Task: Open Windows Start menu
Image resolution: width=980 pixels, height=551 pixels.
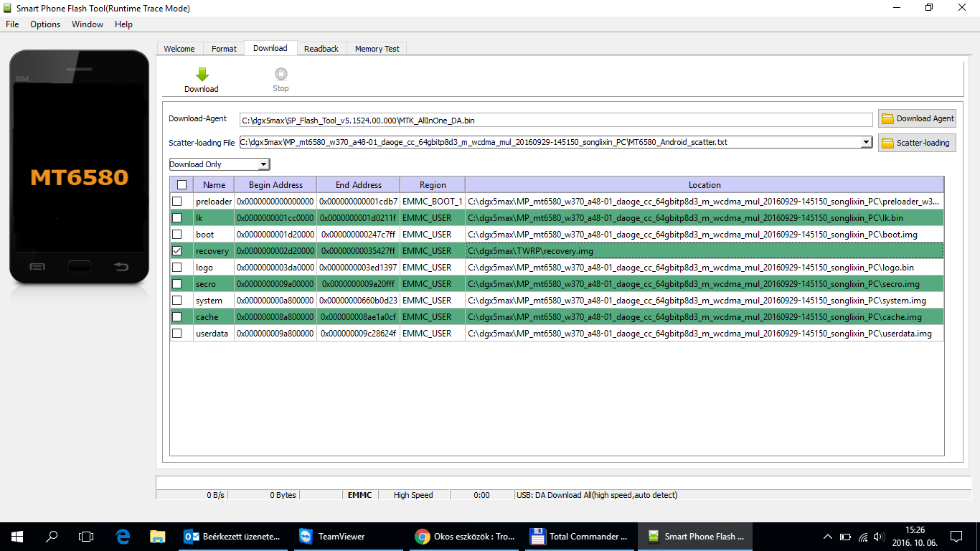Action: (17, 536)
